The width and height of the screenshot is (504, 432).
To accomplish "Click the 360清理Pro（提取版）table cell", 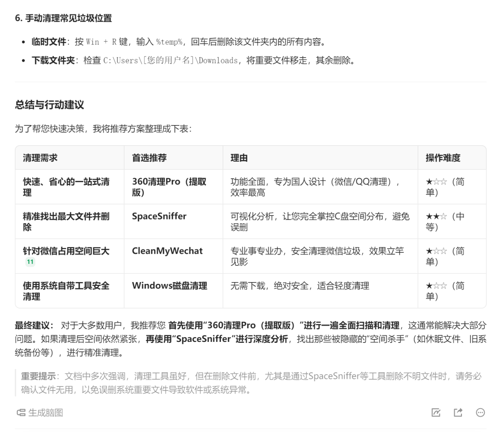I will (x=174, y=187).
